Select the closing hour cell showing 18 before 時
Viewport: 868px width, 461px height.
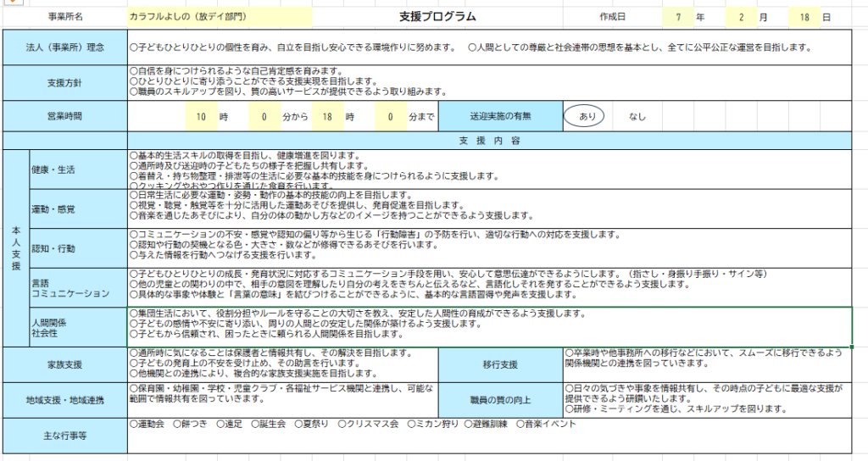click(327, 117)
